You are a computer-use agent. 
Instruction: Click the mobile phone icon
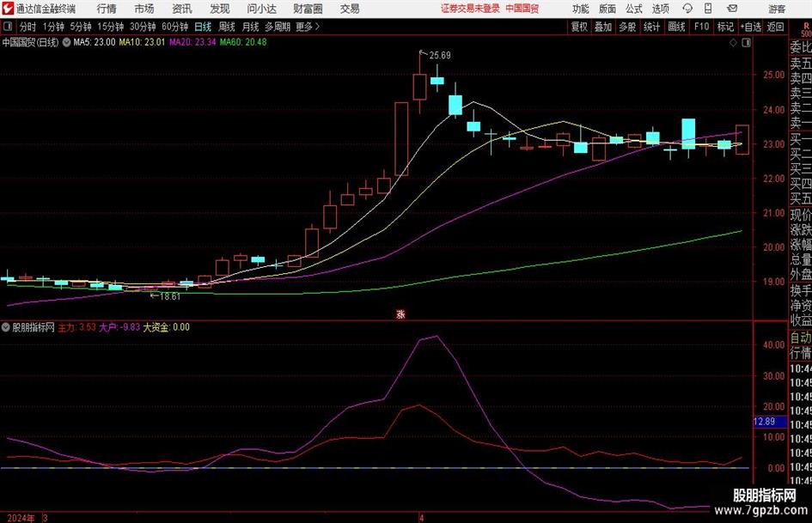(x=708, y=9)
